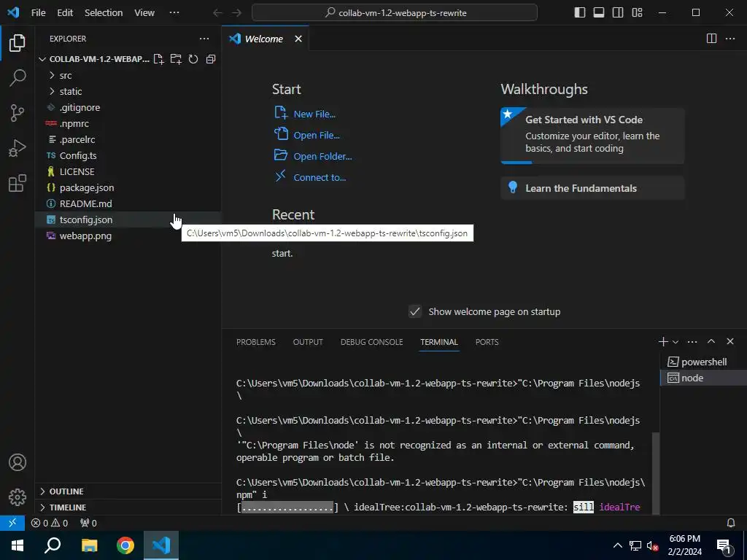
Task: Close the Welcome tab
Action: coord(298,39)
